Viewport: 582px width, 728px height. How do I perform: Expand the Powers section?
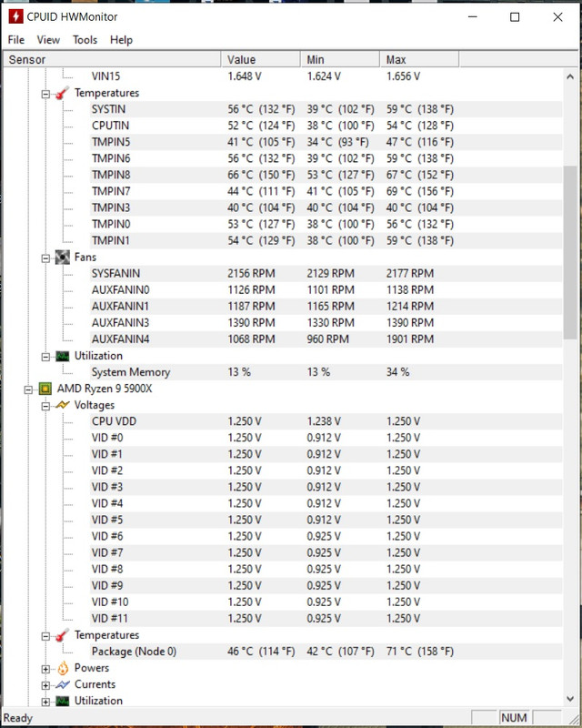tap(45, 669)
